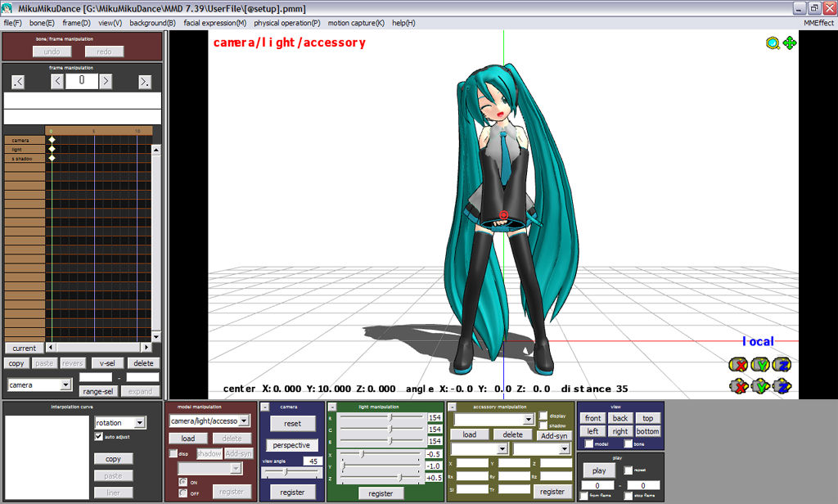Open the bone(E) menu
The image size is (838, 504).
tap(42, 23)
